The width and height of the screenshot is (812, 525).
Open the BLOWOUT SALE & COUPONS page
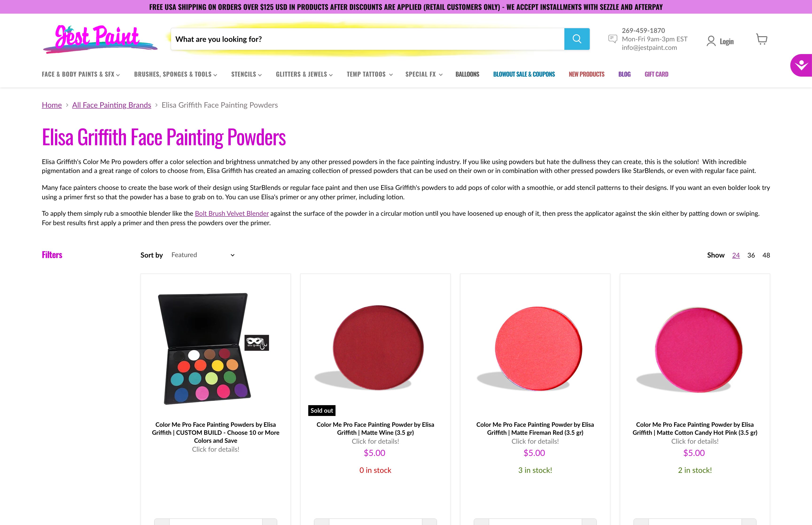click(x=524, y=74)
